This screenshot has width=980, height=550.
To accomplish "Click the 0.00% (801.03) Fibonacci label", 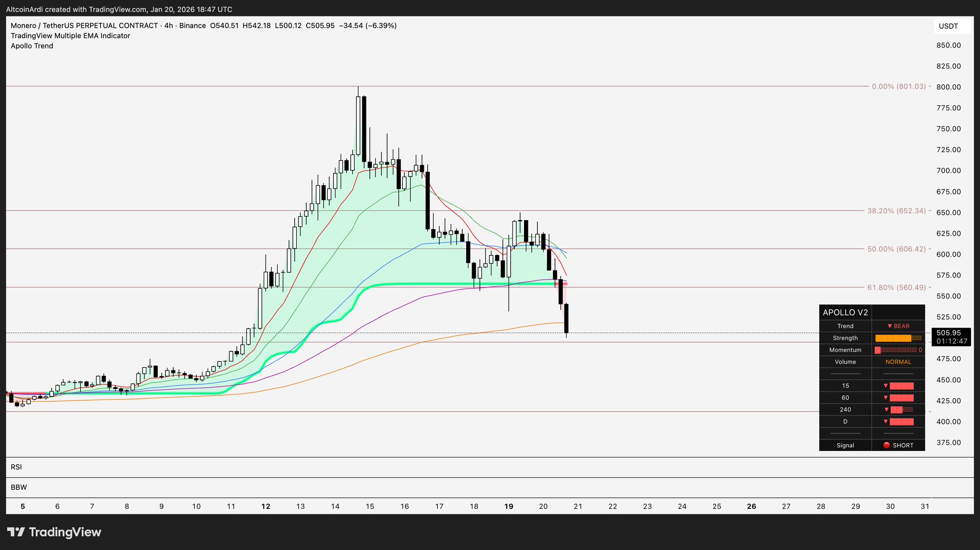I will pos(898,87).
